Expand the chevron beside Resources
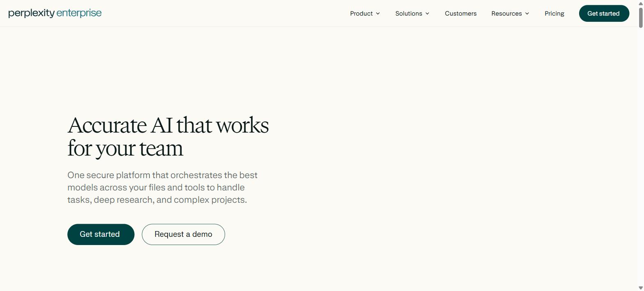Viewport: 644px width, 291px height. pos(527,14)
